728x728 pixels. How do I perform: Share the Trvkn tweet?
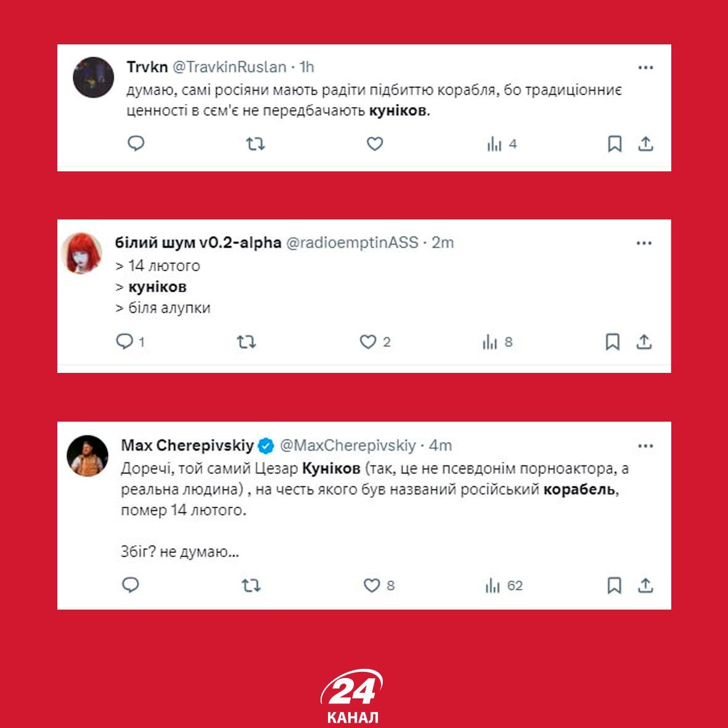click(x=645, y=144)
